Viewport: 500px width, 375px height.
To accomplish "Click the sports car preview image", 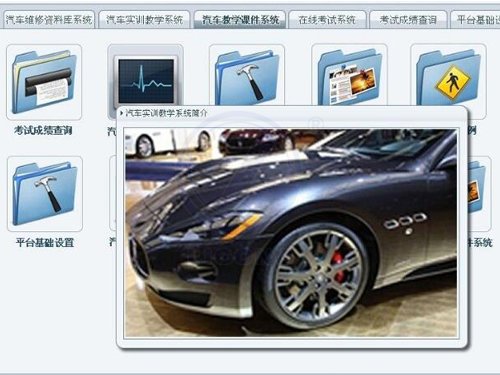I will (x=291, y=233).
